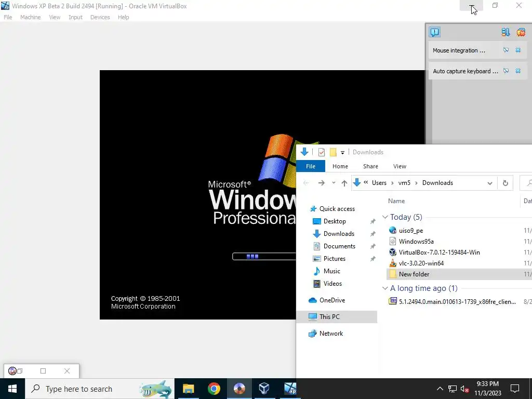Open Desktop in the navigation pane
Viewport: 532px width, 399px height.
(335, 221)
